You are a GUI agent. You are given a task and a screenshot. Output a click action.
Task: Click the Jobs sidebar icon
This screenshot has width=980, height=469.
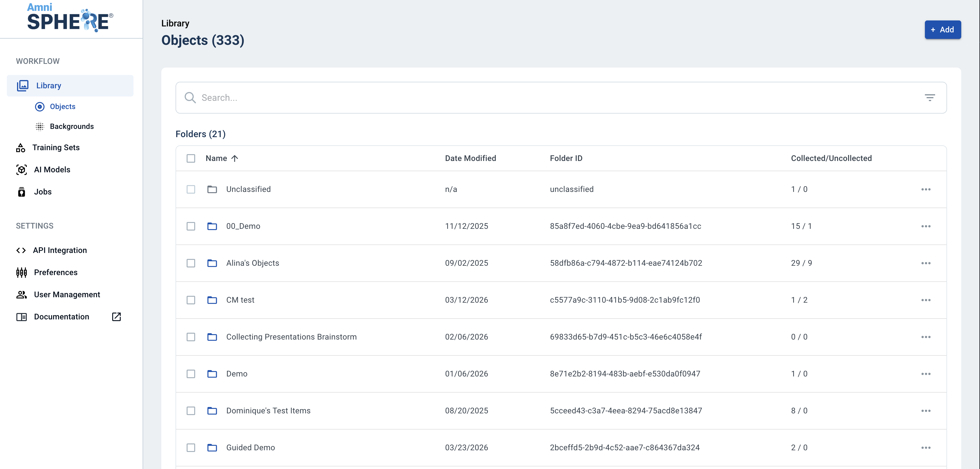(21, 192)
